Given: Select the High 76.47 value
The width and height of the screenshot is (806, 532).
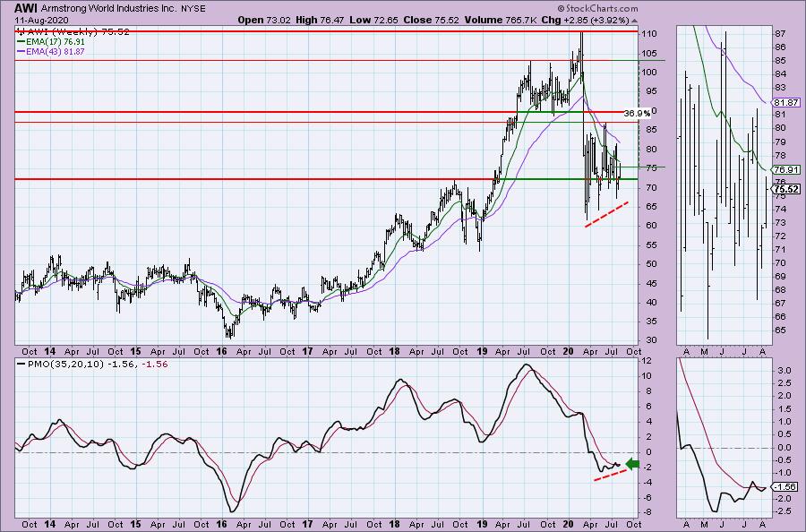Looking at the screenshot, I should [x=321, y=20].
